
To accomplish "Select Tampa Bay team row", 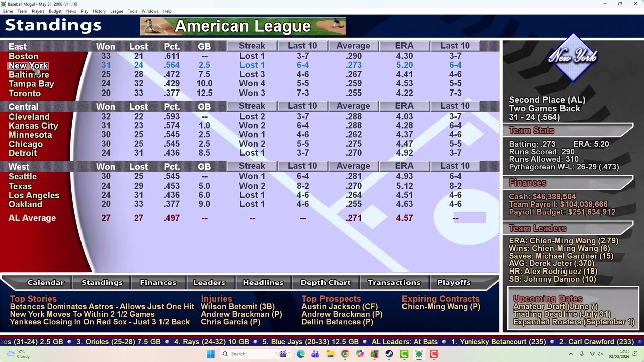I will (x=31, y=84).
